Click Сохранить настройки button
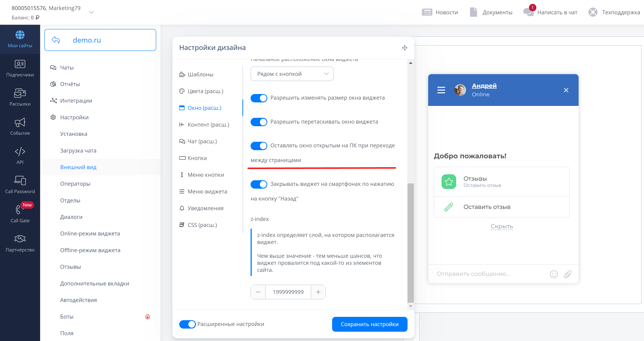The image size is (644, 341). click(x=369, y=324)
